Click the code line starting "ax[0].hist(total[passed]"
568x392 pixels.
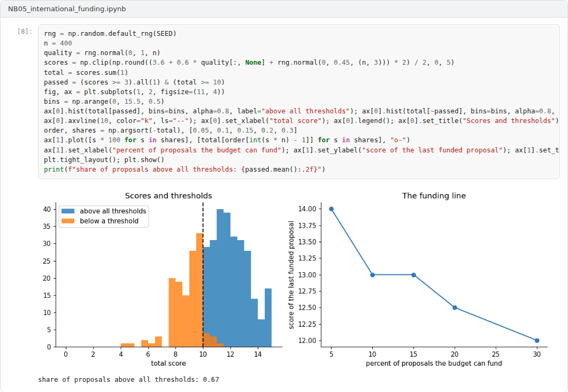[299, 111]
